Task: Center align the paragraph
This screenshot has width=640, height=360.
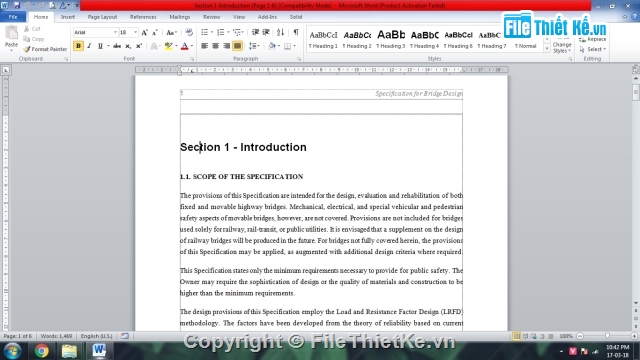Action: [216, 46]
